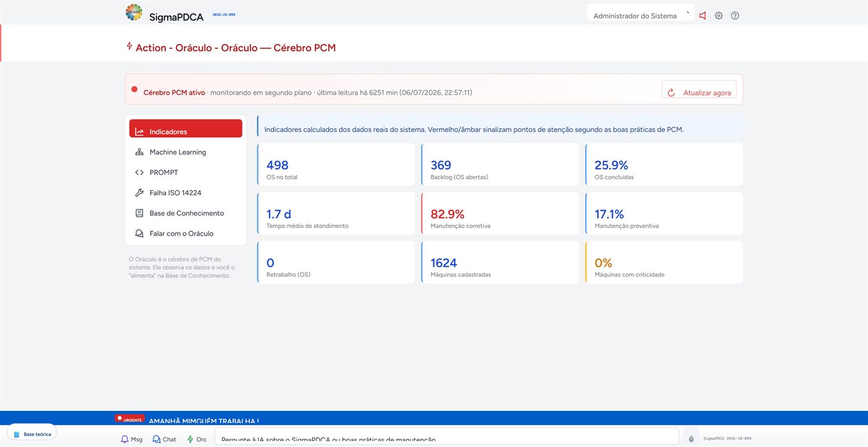Click the Atualizar agora button

[x=699, y=89]
